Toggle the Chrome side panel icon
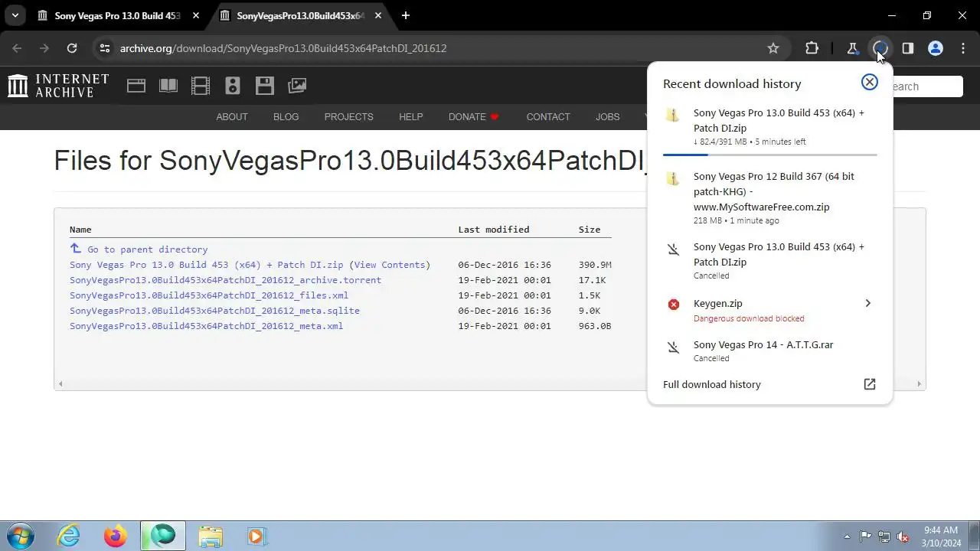 pos(907,48)
